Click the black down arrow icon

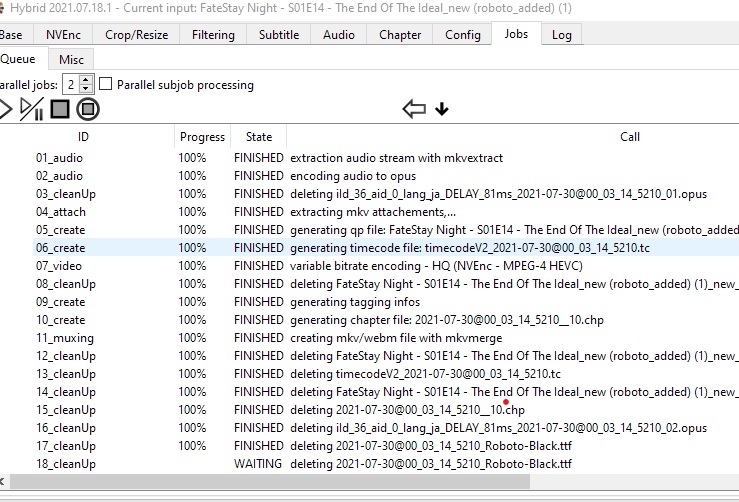click(442, 109)
